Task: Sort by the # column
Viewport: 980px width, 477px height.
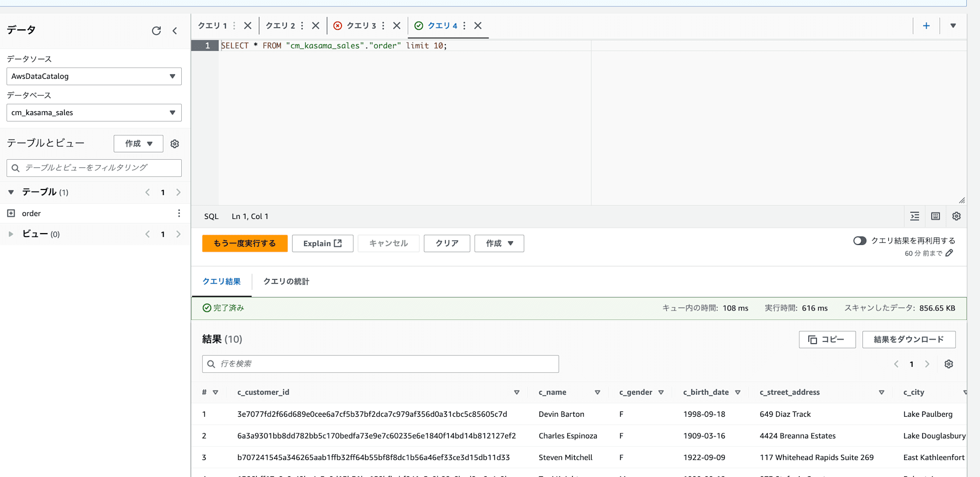Action: click(215, 392)
